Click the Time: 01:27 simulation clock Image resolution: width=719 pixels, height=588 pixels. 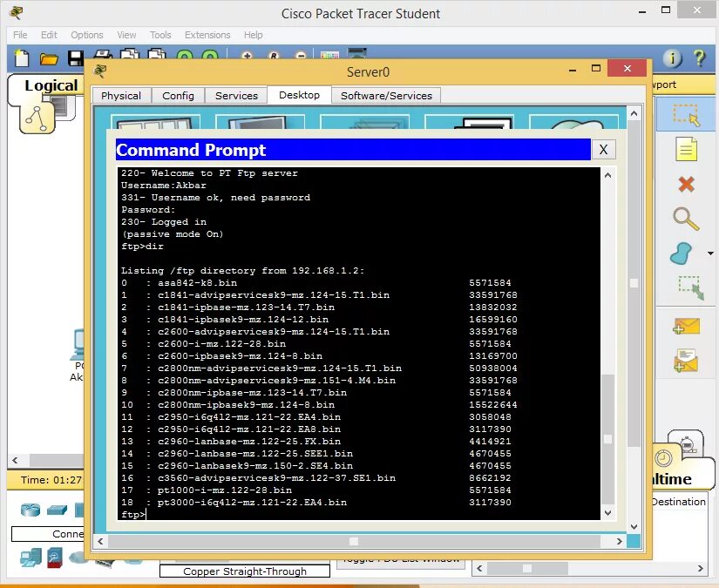51,480
